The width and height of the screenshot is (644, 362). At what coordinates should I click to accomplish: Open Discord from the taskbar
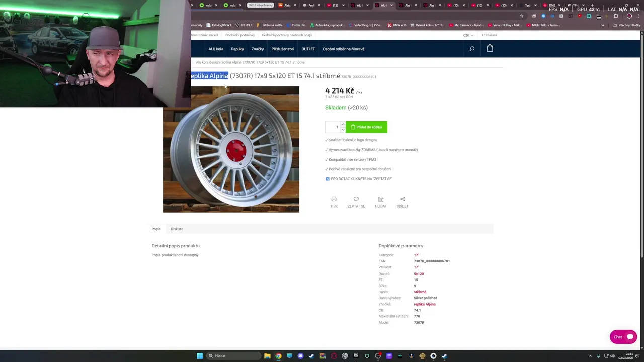point(300,356)
